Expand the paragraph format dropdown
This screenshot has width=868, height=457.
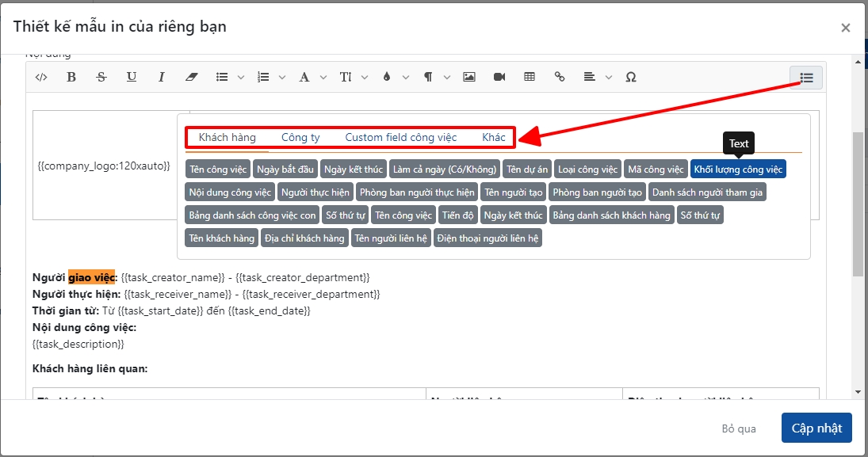pos(435,77)
